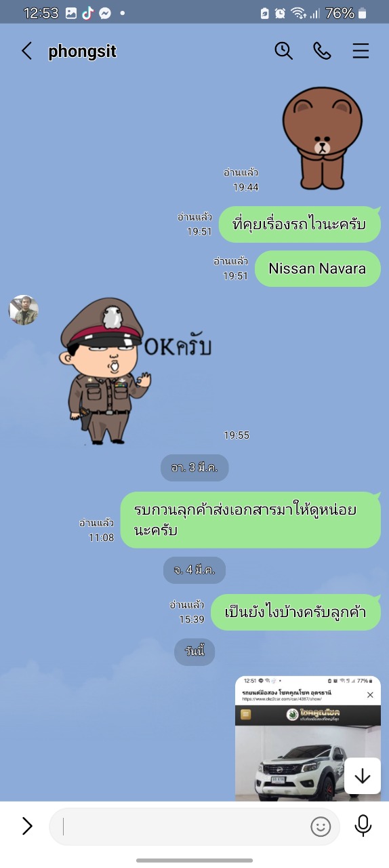Open the chat hamburger menu

click(x=361, y=51)
